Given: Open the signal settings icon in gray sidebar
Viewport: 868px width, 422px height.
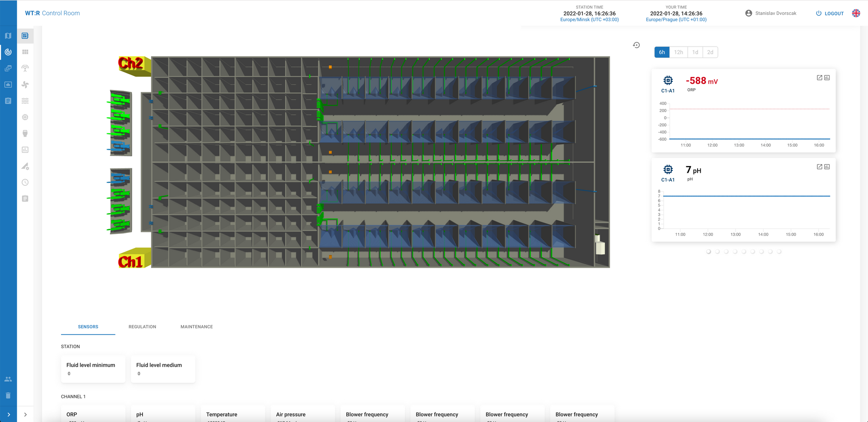Looking at the screenshot, I should tap(25, 166).
